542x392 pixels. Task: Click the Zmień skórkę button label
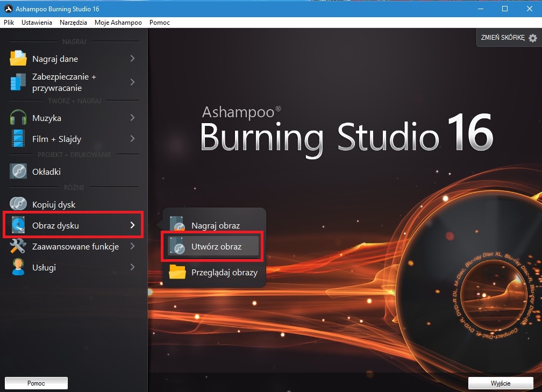point(503,37)
